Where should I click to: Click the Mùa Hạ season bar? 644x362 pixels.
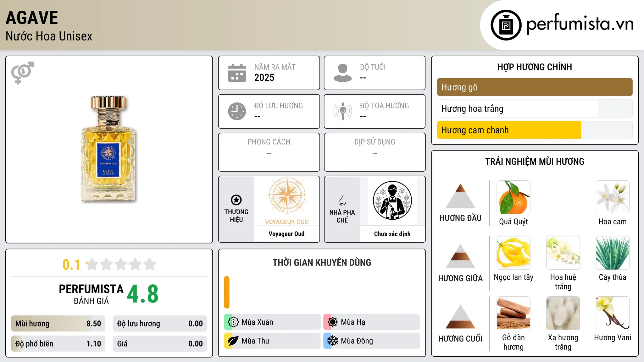(372, 322)
